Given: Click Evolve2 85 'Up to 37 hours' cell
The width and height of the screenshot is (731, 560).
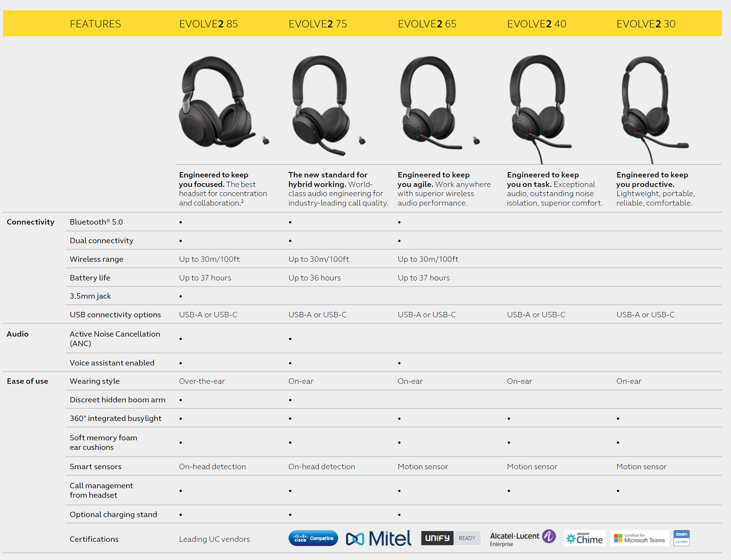Looking at the screenshot, I should point(205,278).
